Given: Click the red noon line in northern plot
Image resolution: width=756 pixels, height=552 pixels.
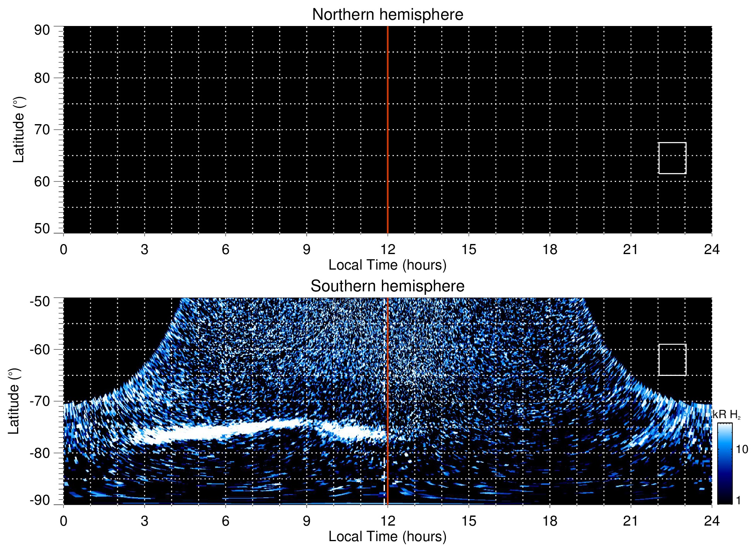Looking at the screenshot, I should pyautogui.click(x=388, y=116).
